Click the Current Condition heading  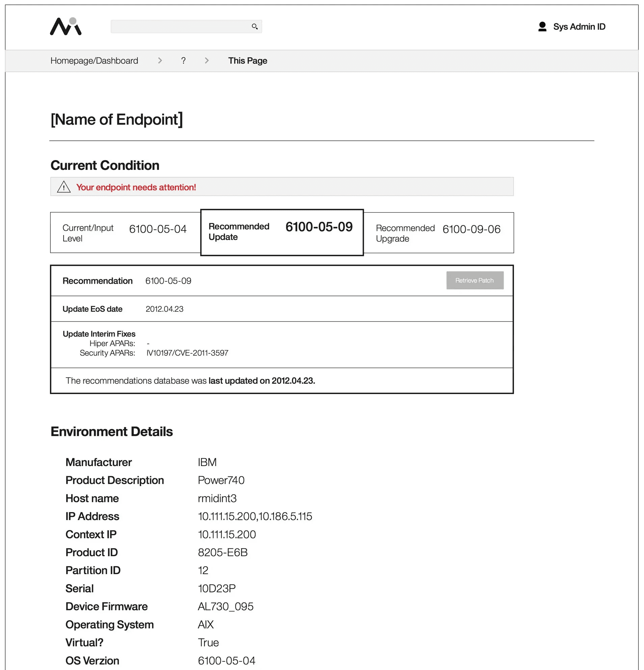tap(105, 165)
